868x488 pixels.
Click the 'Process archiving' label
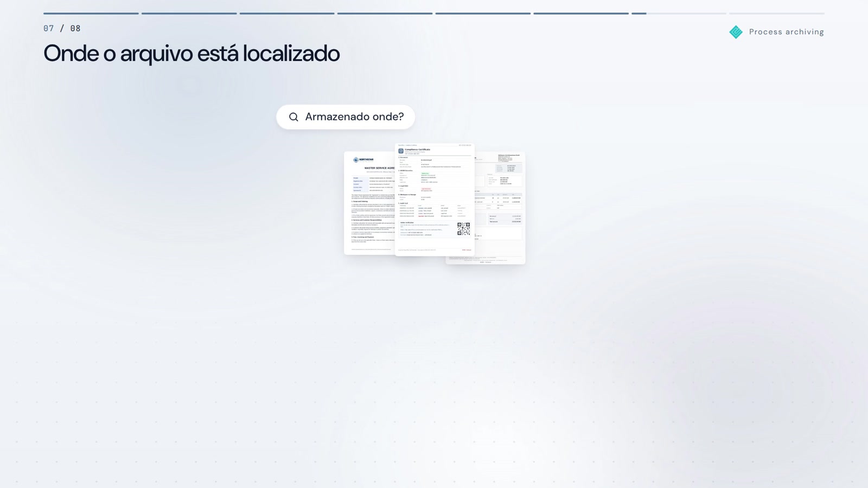786,32
